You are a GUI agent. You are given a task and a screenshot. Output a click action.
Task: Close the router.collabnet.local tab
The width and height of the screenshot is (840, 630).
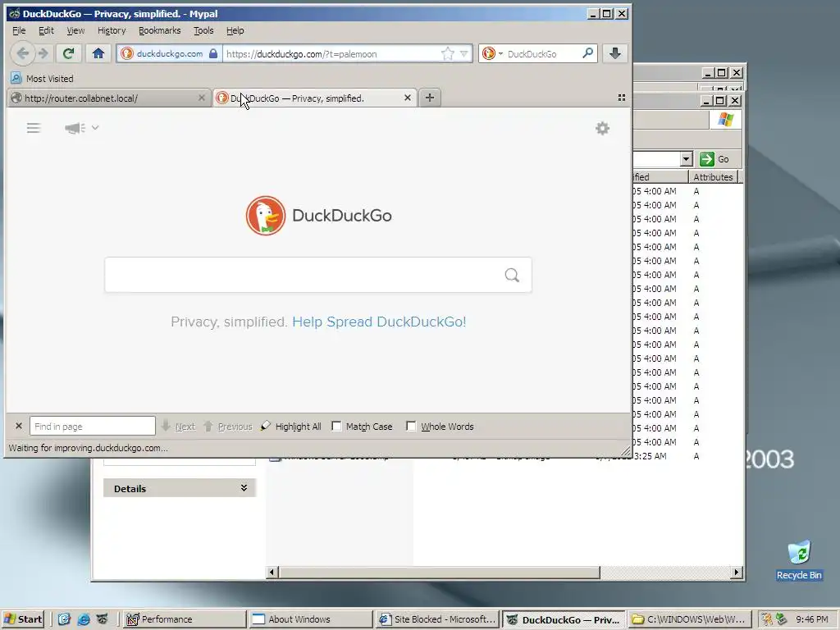pyautogui.click(x=202, y=98)
